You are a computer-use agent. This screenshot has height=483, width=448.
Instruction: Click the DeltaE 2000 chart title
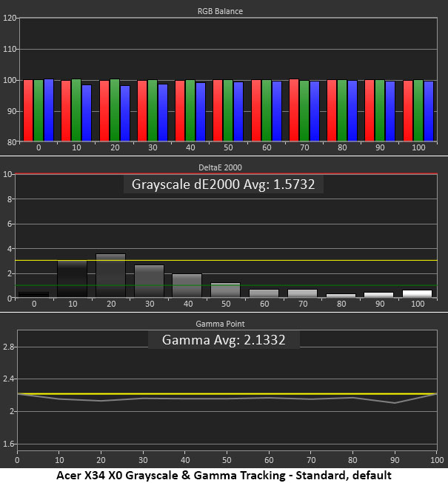(x=220, y=167)
